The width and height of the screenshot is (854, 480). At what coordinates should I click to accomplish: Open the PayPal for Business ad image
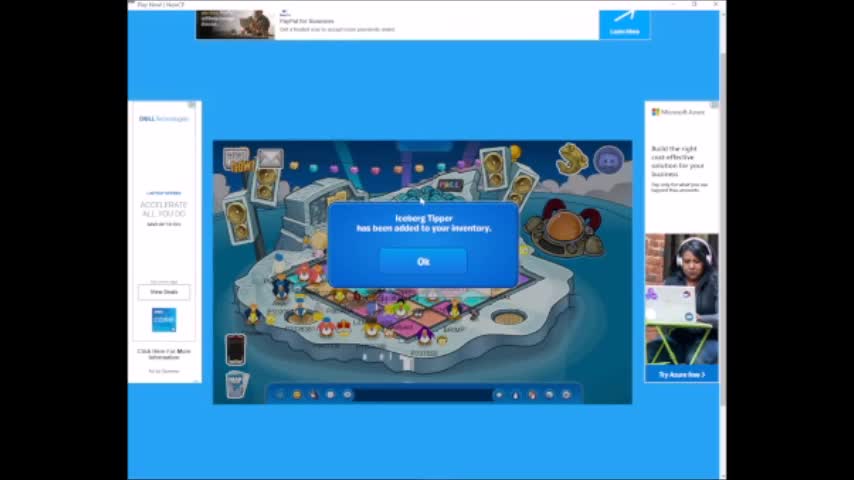(235, 25)
